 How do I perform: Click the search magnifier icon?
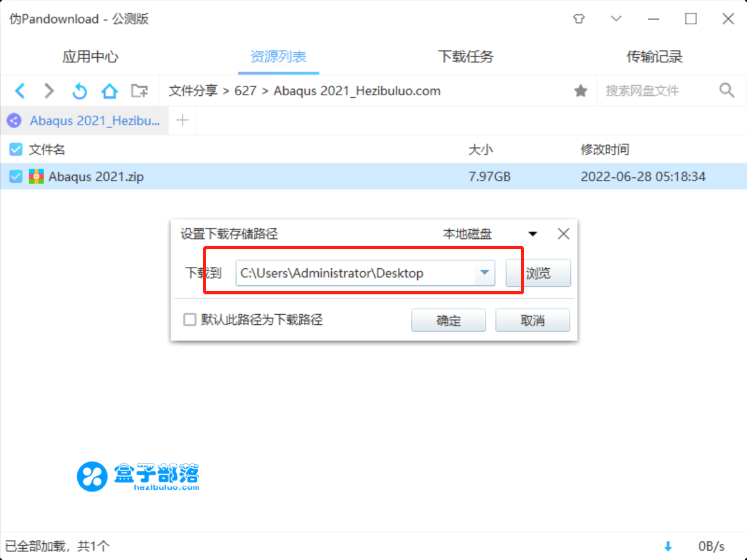click(727, 90)
